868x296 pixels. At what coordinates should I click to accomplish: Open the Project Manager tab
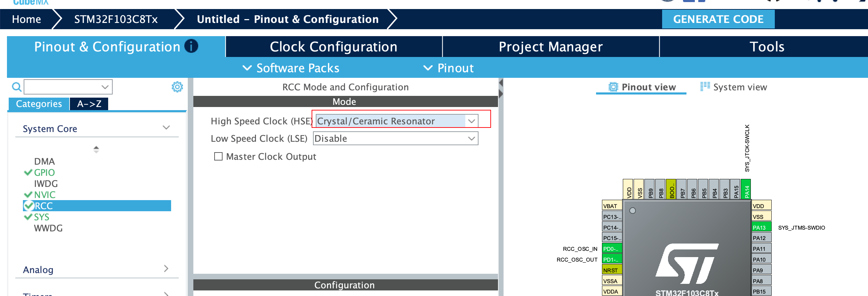[x=551, y=47]
